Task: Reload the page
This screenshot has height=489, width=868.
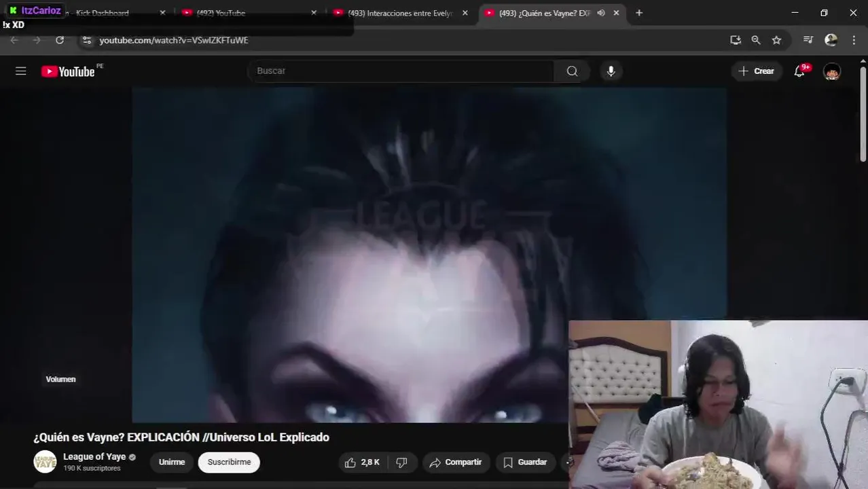Action: tap(60, 40)
